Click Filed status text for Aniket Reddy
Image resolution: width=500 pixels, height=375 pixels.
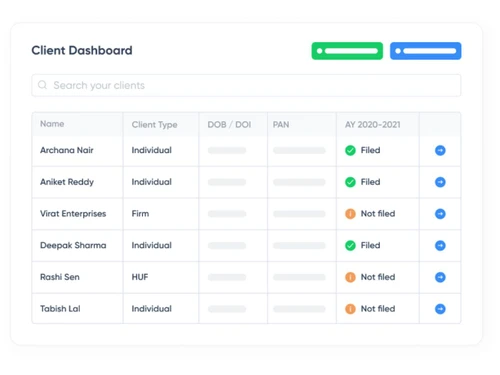370,182
